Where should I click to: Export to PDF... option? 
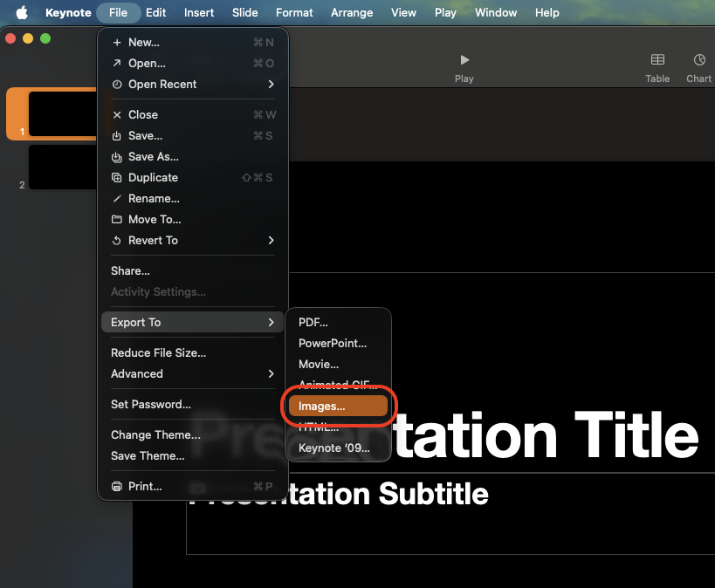(338, 322)
